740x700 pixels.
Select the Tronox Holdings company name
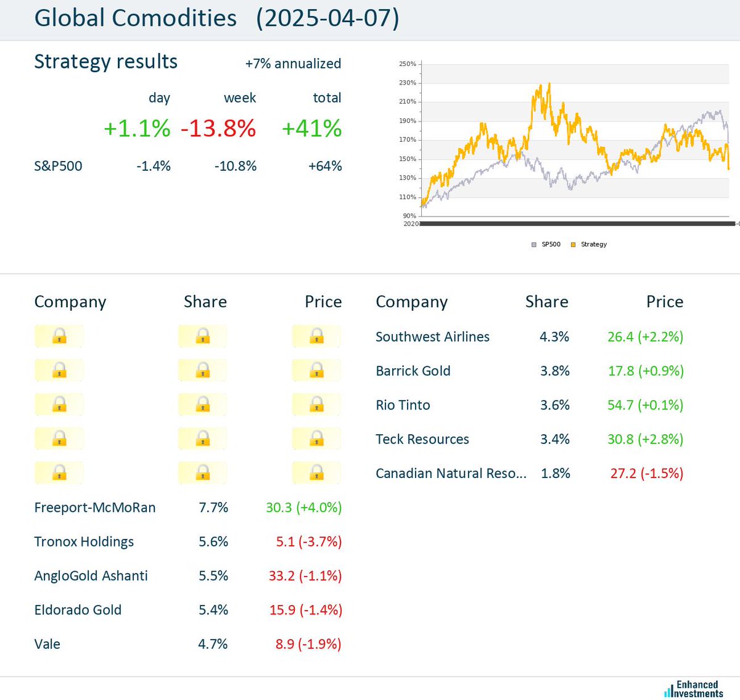[84, 541]
